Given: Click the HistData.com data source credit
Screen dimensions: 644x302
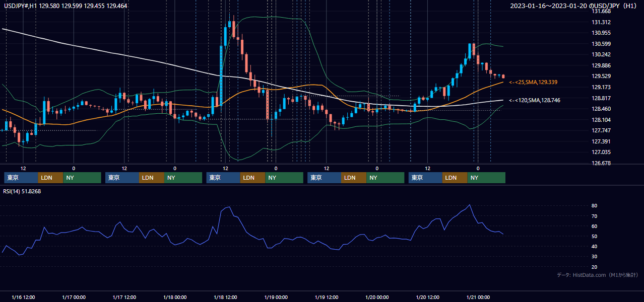Looking at the screenshot, I should coord(598,275).
